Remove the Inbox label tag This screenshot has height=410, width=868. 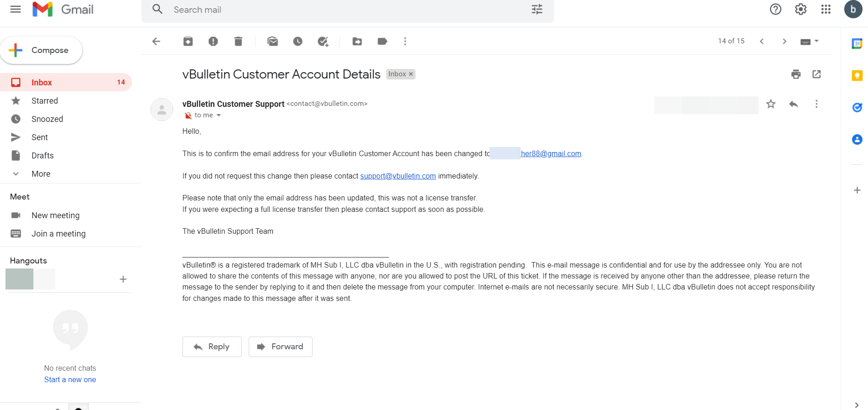coord(411,74)
